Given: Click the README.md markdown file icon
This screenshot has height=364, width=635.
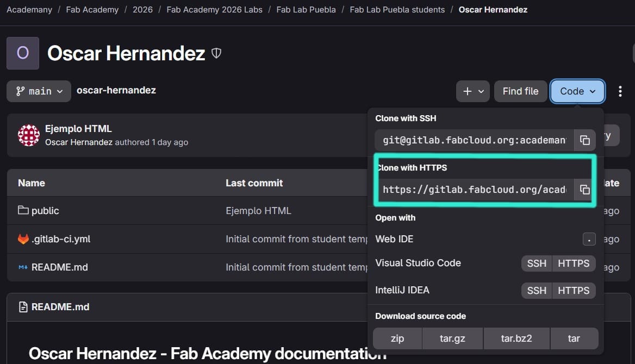Looking at the screenshot, I should [x=23, y=267].
